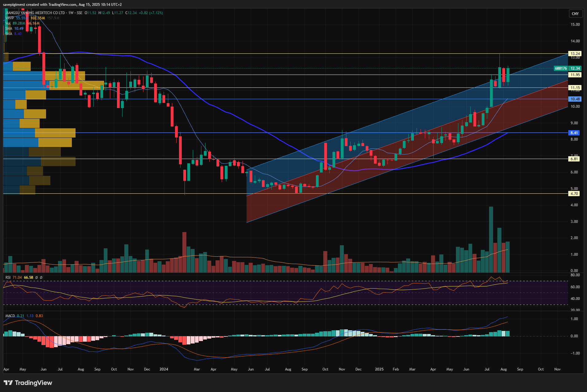Click the 12.34 current price label
Viewport: 587px width, 392px height.
point(575,68)
